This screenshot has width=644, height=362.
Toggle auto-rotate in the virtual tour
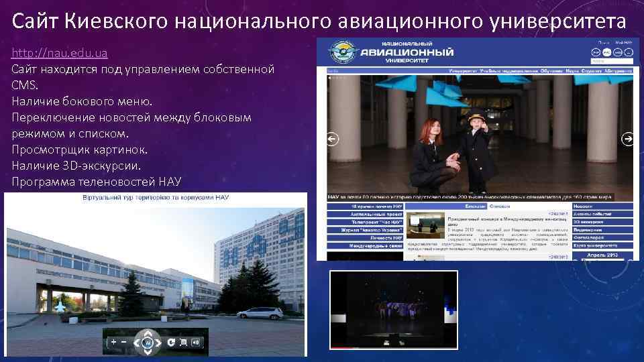(x=171, y=342)
